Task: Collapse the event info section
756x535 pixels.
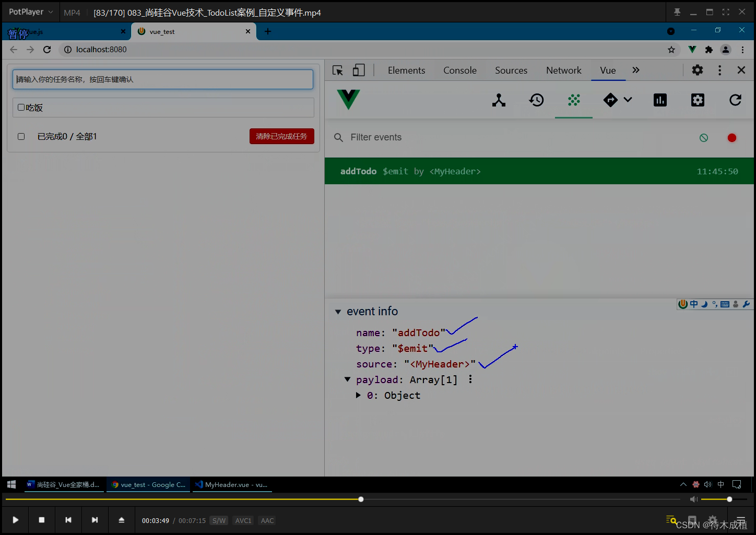Action: (x=338, y=312)
